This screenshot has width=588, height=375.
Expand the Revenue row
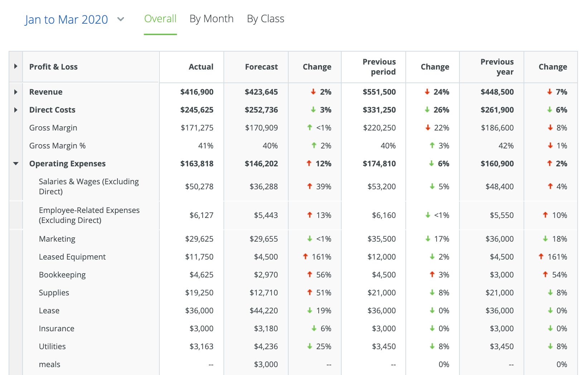[16, 92]
